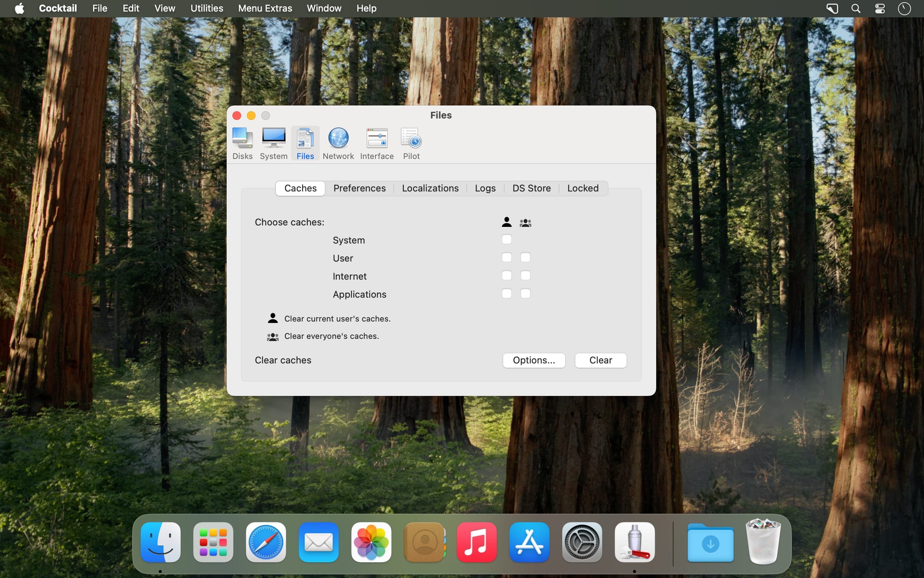This screenshot has height=578, width=924.
Task: Click the Files window title text
Action: click(441, 115)
